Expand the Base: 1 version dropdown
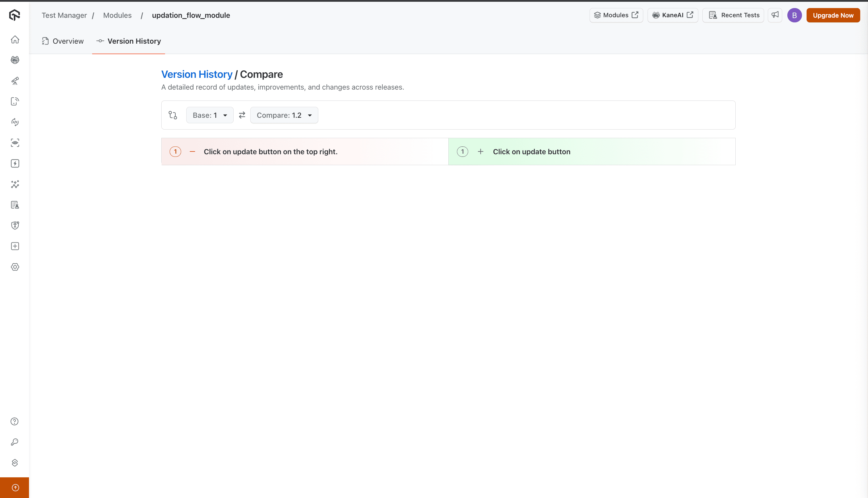The image size is (868, 498). 210,115
